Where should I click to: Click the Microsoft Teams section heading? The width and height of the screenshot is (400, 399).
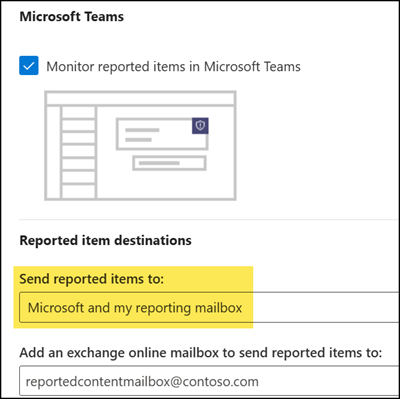click(x=72, y=17)
